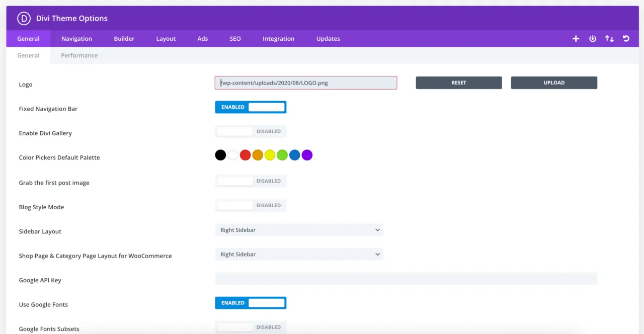Switch to the Navigation tab

(x=76, y=39)
